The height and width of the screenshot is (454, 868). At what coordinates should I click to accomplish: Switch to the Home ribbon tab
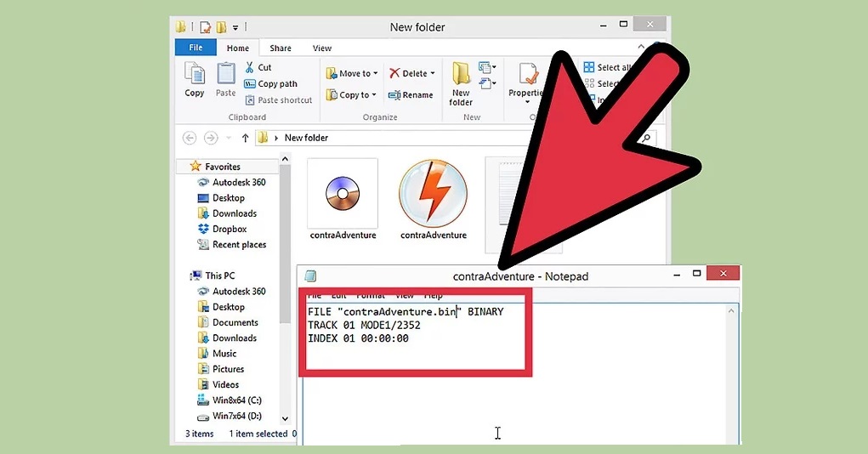coord(237,48)
